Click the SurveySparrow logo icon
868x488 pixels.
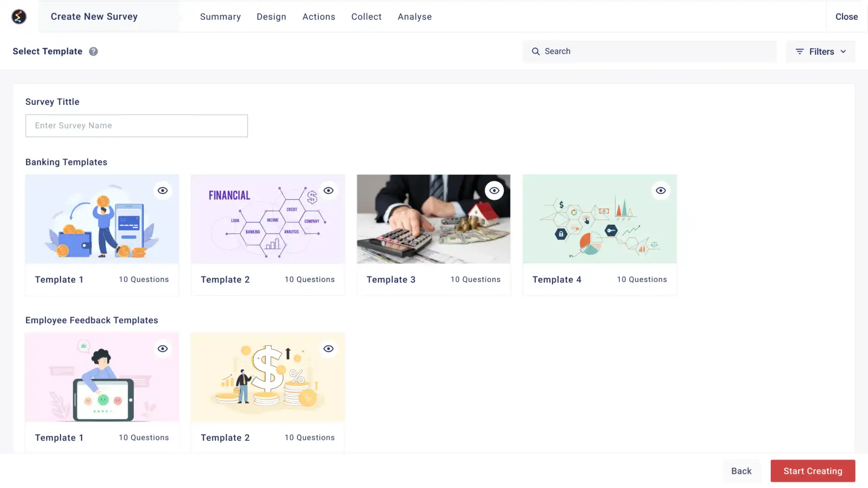click(x=19, y=16)
